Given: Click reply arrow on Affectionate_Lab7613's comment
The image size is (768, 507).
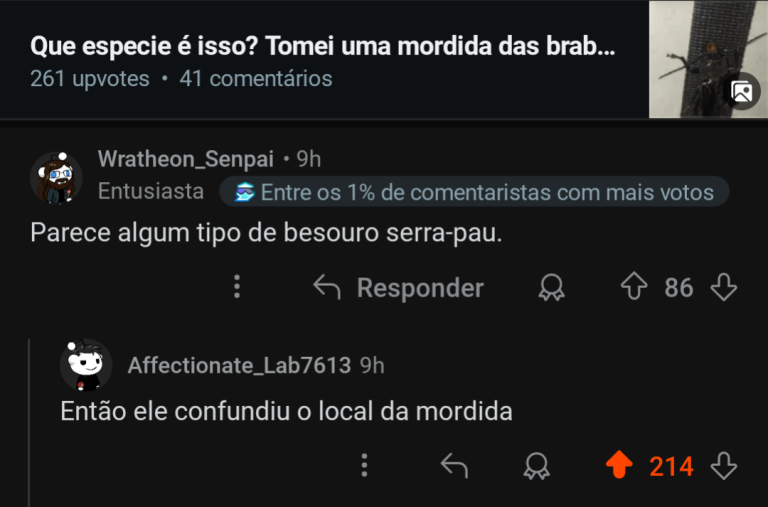Looking at the screenshot, I should (x=455, y=465).
